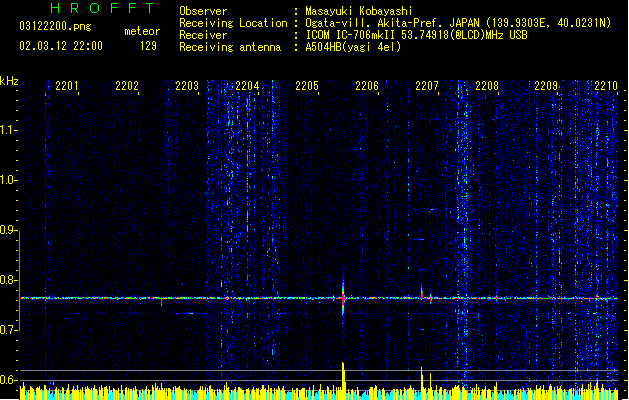The height and width of the screenshot is (400, 629).
Task: Click the Receiving antenna field label
Action: click(230, 47)
